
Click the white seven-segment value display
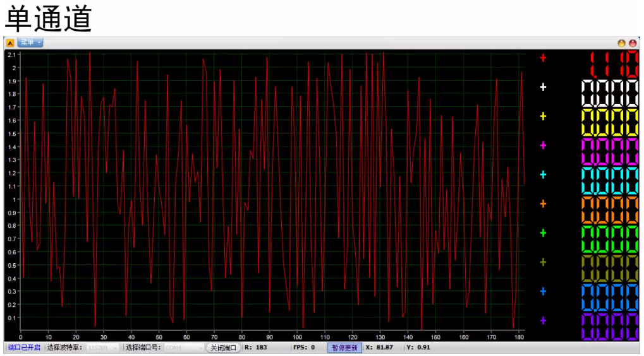point(609,93)
